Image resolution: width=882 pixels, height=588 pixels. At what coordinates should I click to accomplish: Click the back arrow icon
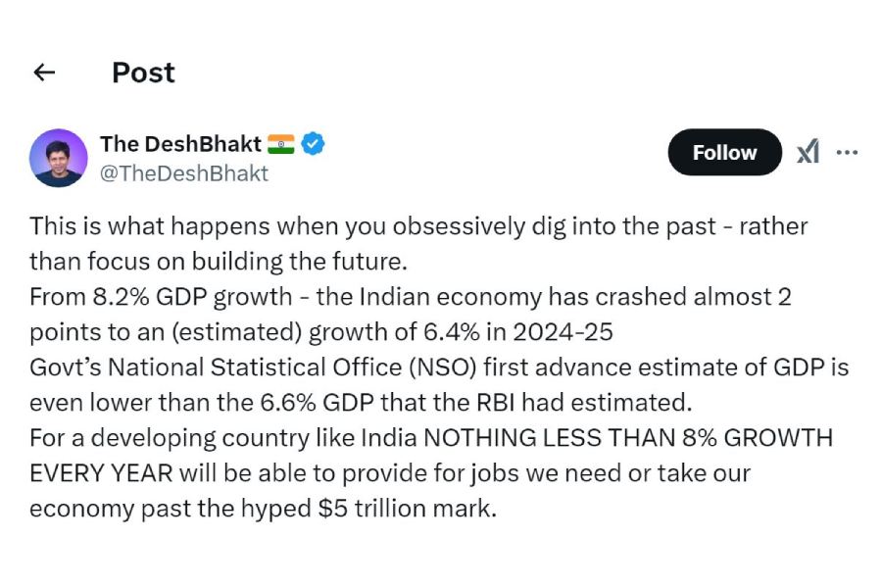(44, 73)
